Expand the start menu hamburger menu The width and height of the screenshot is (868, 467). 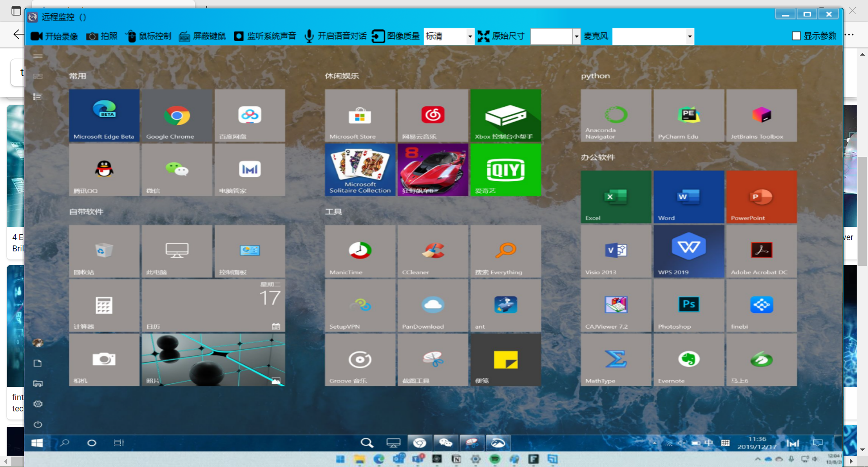(38, 56)
